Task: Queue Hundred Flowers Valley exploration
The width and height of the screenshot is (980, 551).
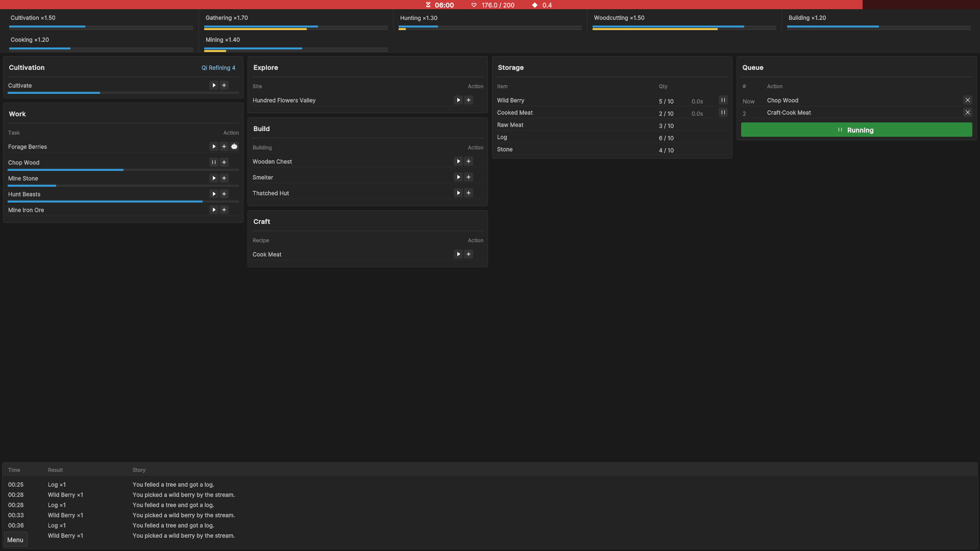Action: (x=469, y=100)
